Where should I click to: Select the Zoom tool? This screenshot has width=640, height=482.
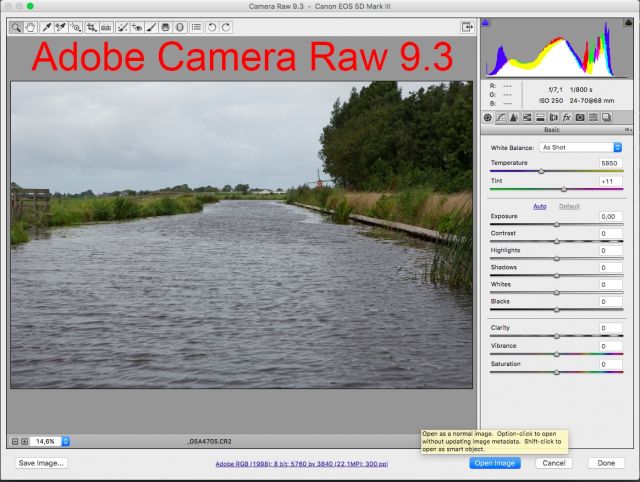pyautogui.click(x=16, y=27)
